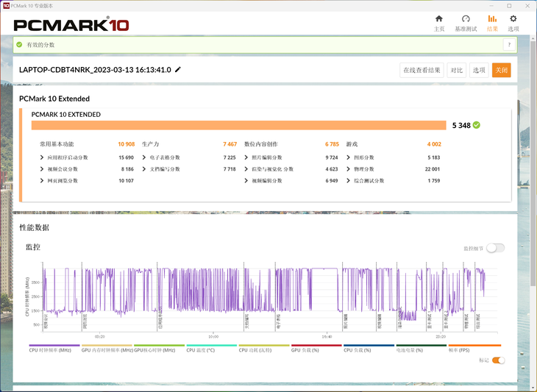This screenshot has height=392, width=537.
Task: Click the green valid score checkmark beside 5 348
Action: [477, 125]
